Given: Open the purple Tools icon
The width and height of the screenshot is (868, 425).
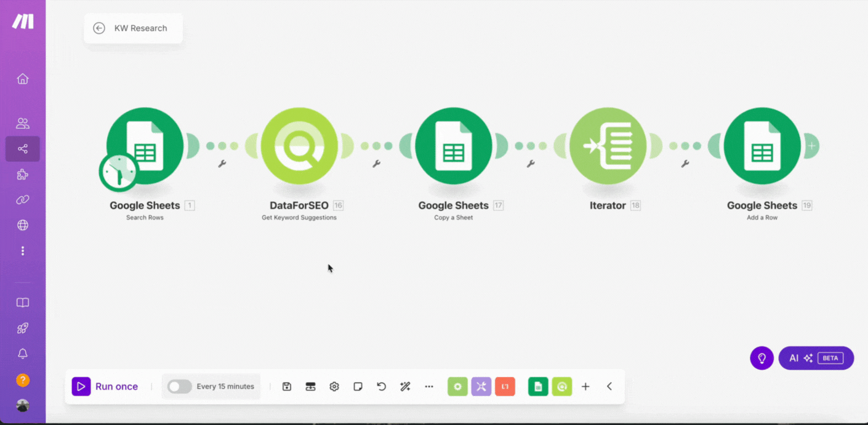Looking at the screenshot, I should pyautogui.click(x=481, y=386).
